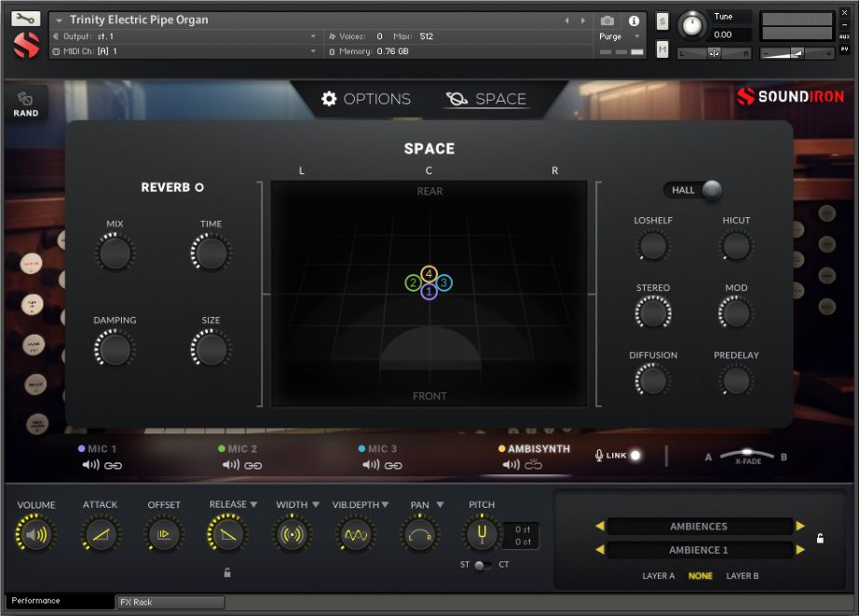Viewport: 859px width, 616px height.
Task: Click the MIC 3 link chain icon
Action: click(393, 465)
